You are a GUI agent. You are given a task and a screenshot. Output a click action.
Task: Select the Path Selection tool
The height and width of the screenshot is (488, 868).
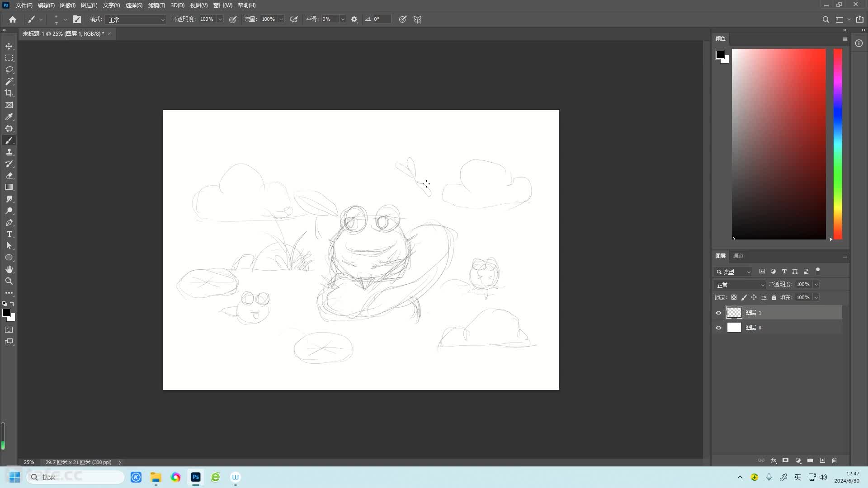click(x=9, y=246)
